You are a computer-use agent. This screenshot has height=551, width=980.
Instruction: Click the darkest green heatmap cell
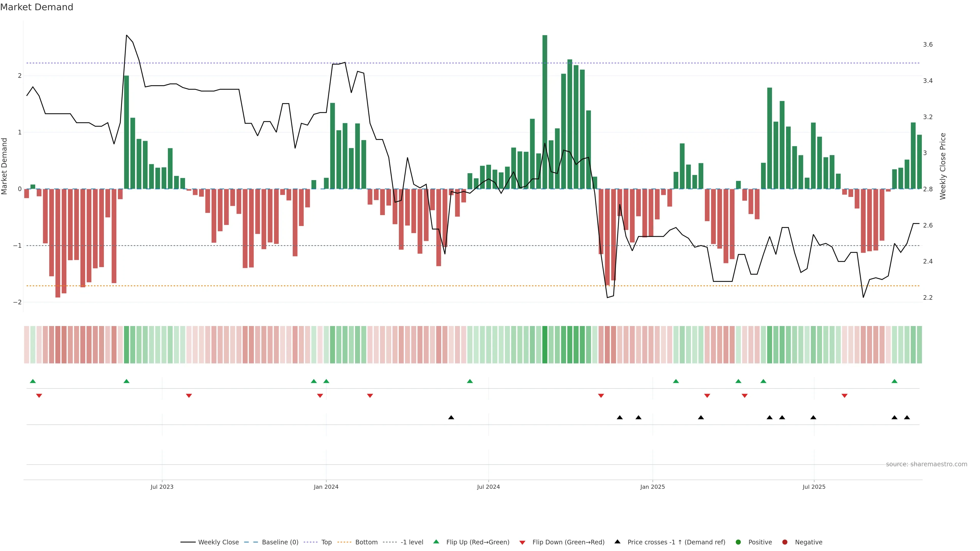coord(545,345)
